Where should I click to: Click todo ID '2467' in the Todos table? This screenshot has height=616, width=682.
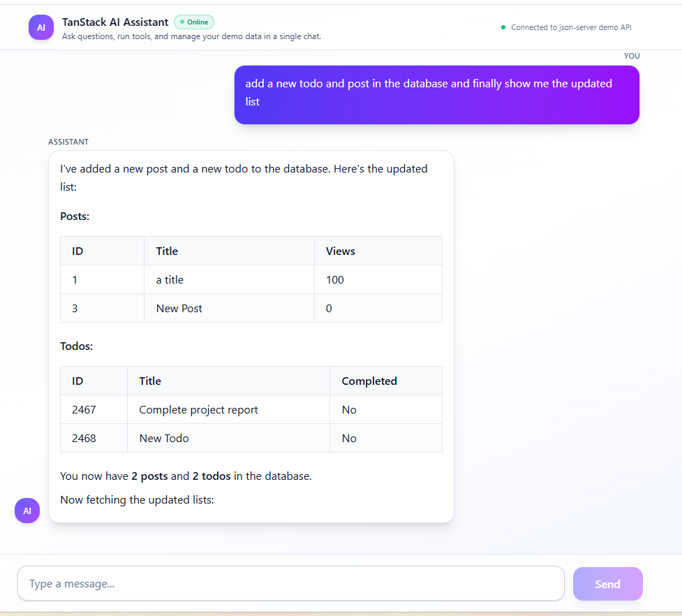click(x=84, y=409)
